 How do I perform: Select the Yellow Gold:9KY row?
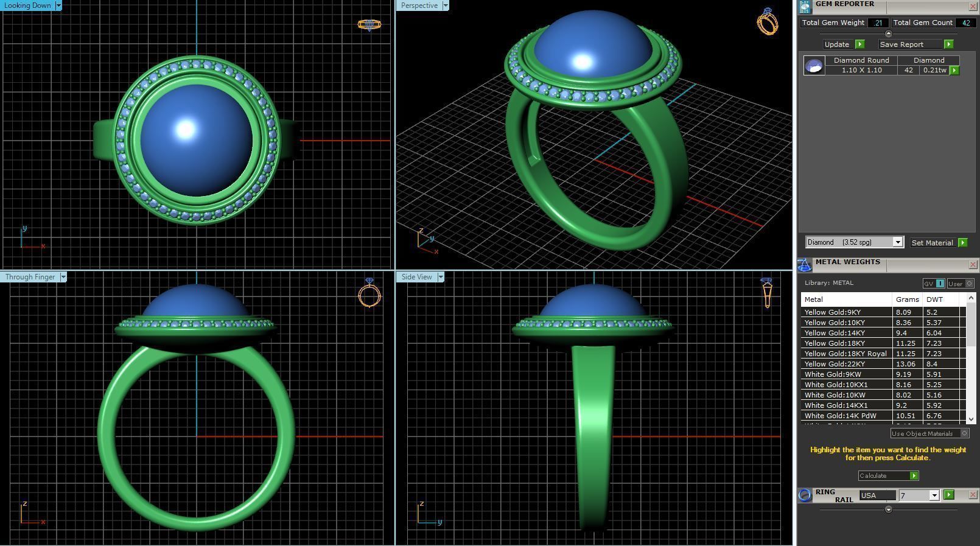click(x=883, y=312)
